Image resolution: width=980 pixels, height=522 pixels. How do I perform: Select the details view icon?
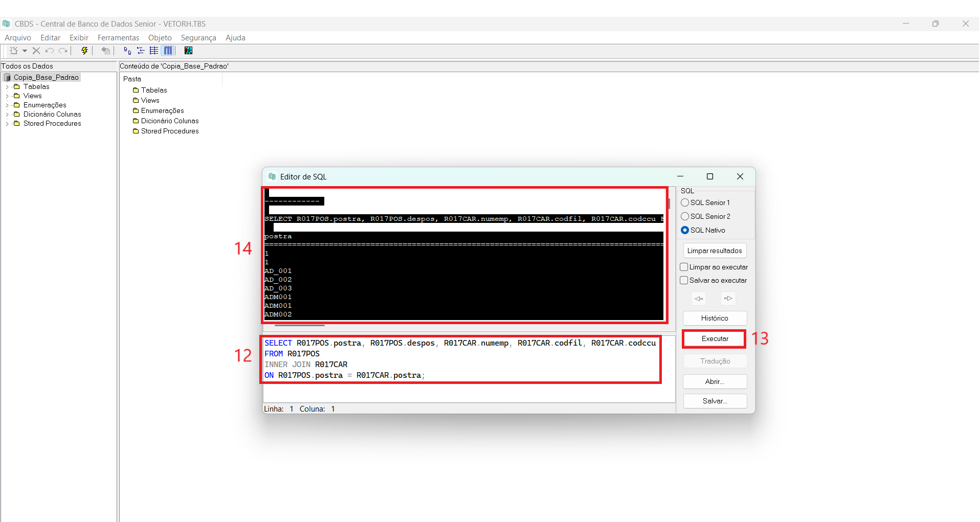click(x=168, y=51)
